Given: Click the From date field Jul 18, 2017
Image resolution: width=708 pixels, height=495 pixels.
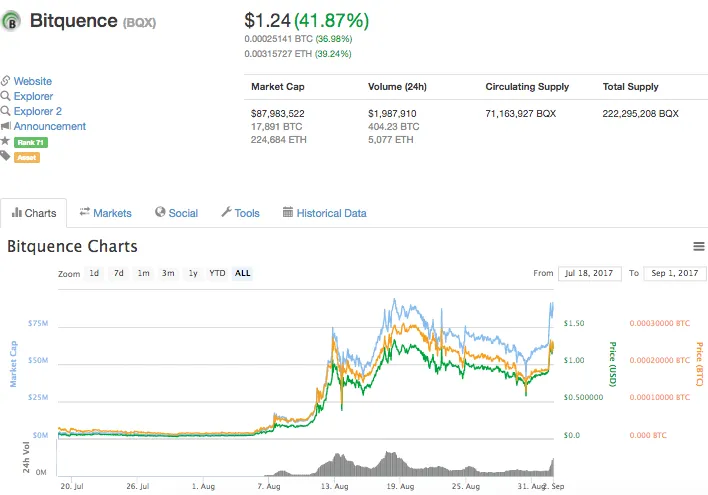Looking at the screenshot, I should [589, 273].
